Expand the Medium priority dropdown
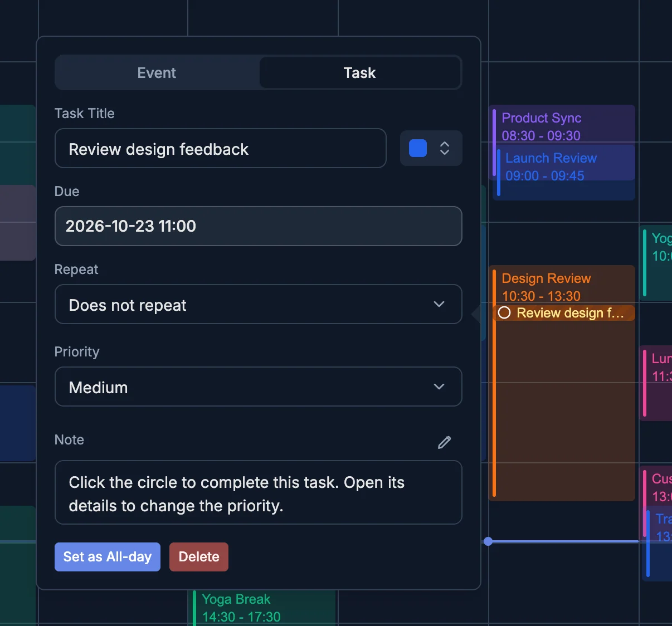The height and width of the screenshot is (626, 672). [259, 387]
